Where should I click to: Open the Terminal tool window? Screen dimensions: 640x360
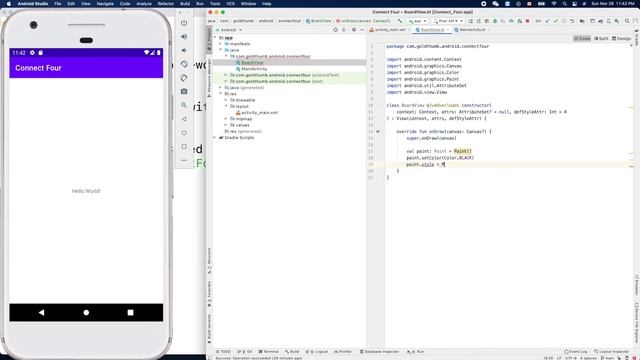pos(269,351)
